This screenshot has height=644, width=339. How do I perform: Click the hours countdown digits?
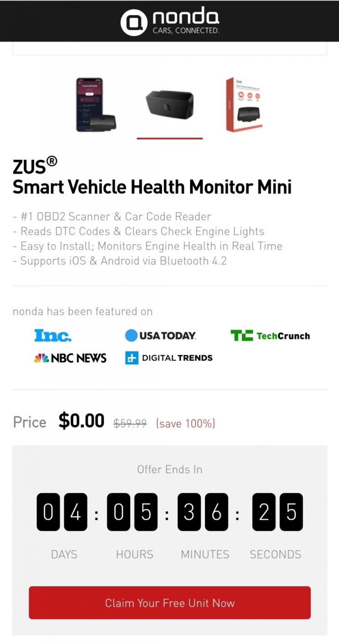click(x=132, y=512)
